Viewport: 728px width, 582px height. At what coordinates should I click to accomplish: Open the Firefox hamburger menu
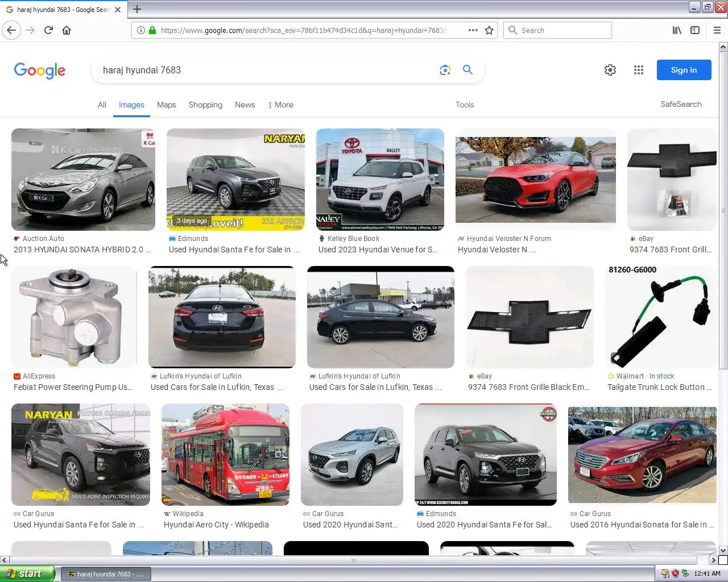coord(717,30)
